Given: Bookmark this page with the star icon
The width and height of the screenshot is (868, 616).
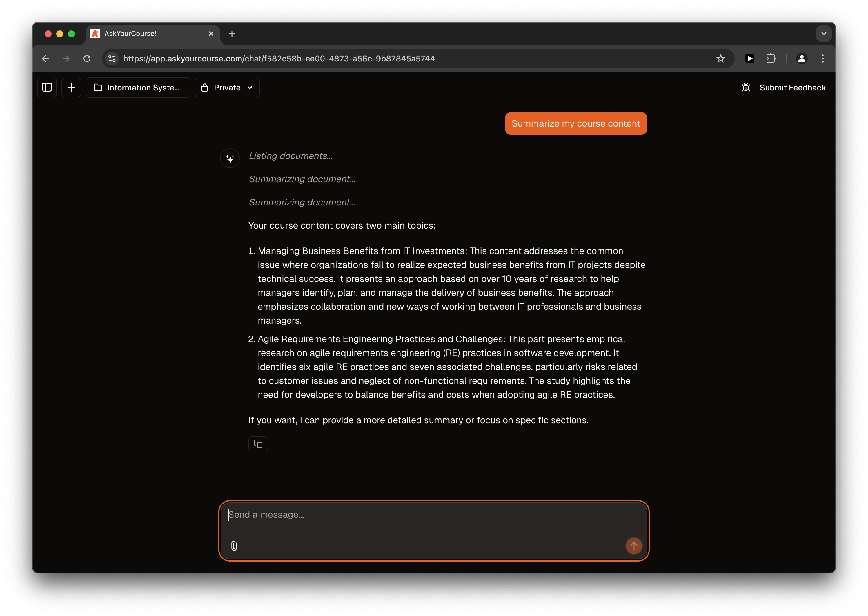Looking at the screenshot, I should tap(720, 59).
